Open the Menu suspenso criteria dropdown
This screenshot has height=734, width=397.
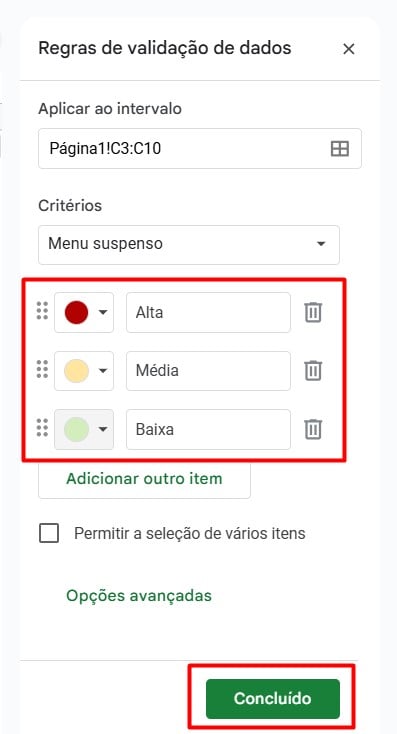189,244
